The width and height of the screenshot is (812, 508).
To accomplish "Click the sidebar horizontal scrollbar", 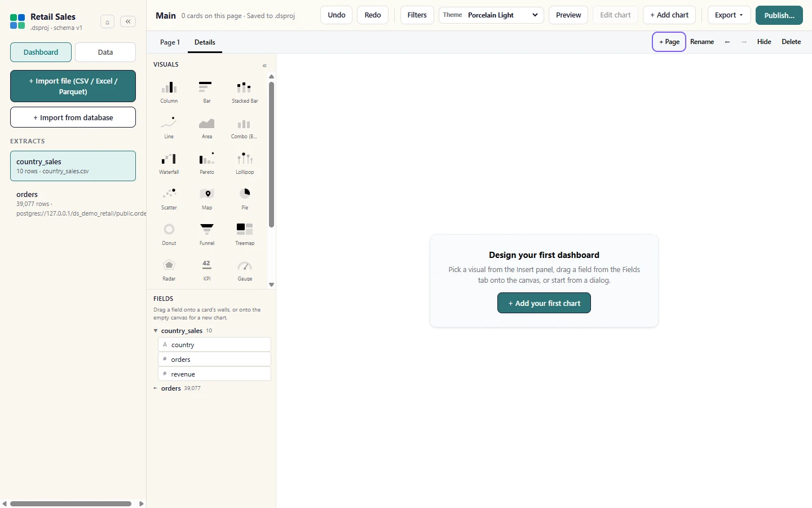I will (x=71, y=503).
